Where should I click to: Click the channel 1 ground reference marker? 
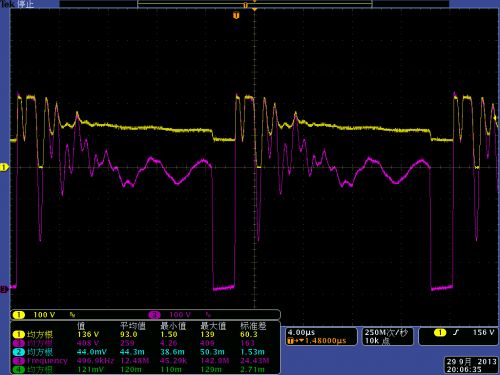coord(4,167)
